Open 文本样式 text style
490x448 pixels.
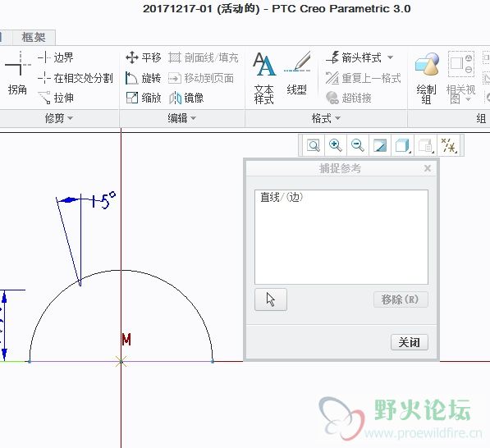(x=264, y=77)
